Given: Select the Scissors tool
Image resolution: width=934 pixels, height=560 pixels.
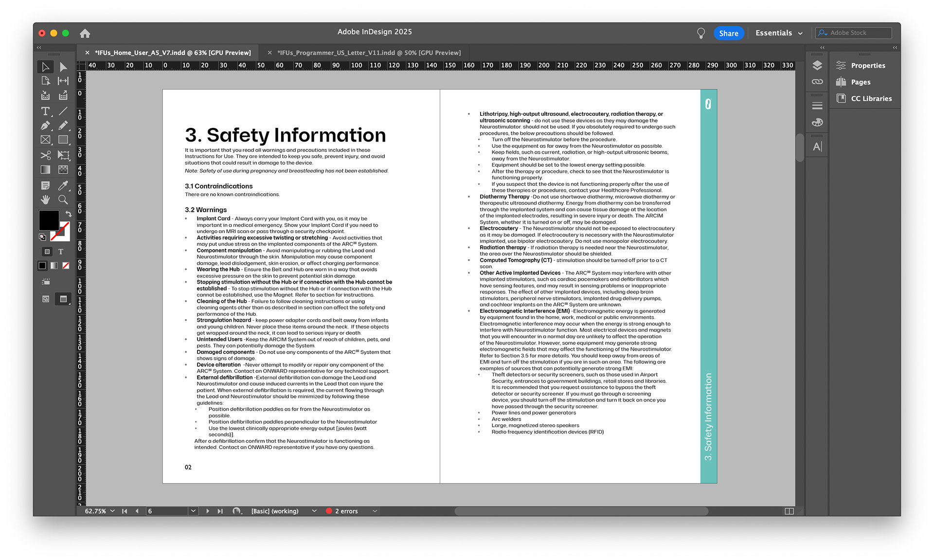Looking at the screenshot, I should [x=45, y=155].
